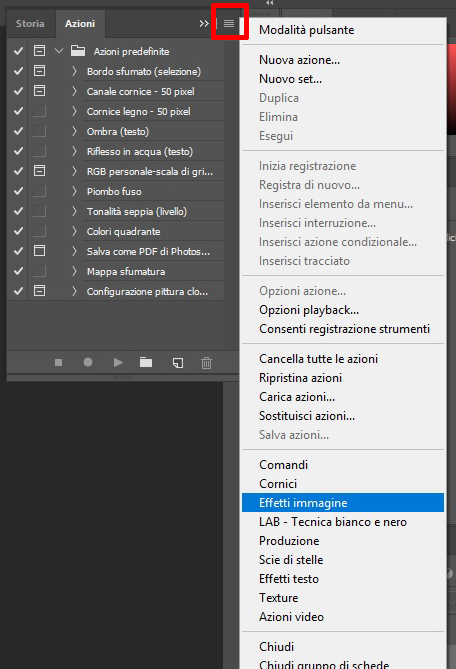Expand Riflesso in acqua (testo) action
Viewport: 456px width, 669px height.
point(74,151)
